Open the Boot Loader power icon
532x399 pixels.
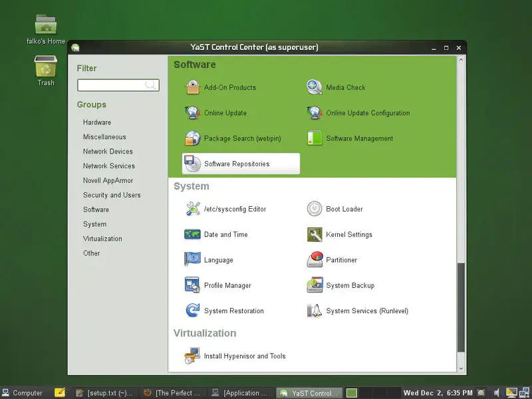(315, 209)
